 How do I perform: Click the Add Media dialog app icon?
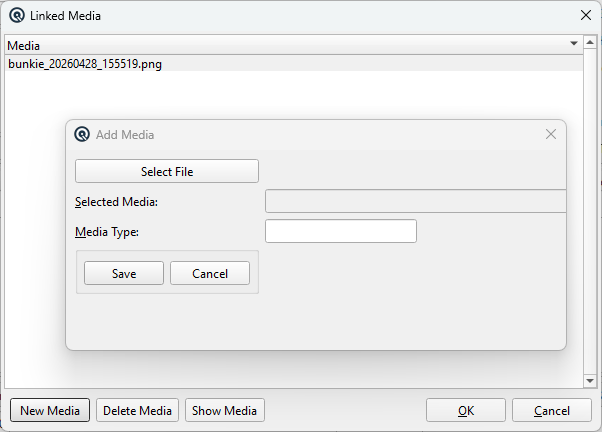click(82, 134)
